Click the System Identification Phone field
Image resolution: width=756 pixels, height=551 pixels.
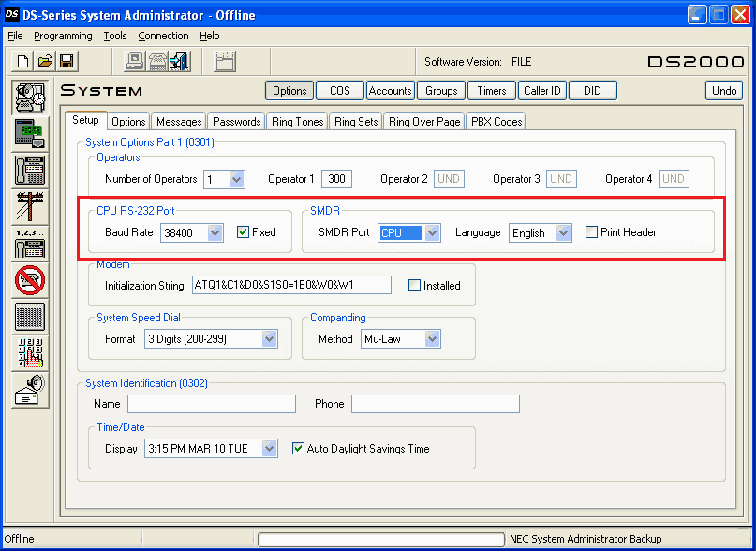point(436,404)
